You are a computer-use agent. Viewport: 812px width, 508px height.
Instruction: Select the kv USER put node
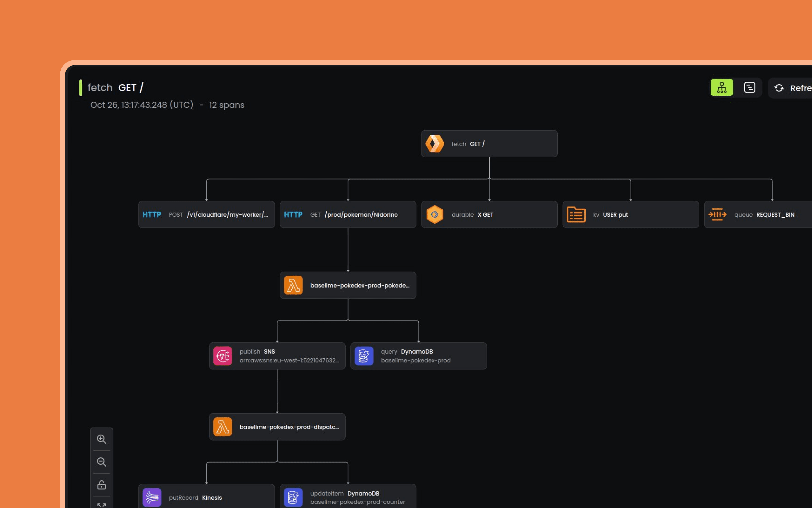[x=631, y=214]
